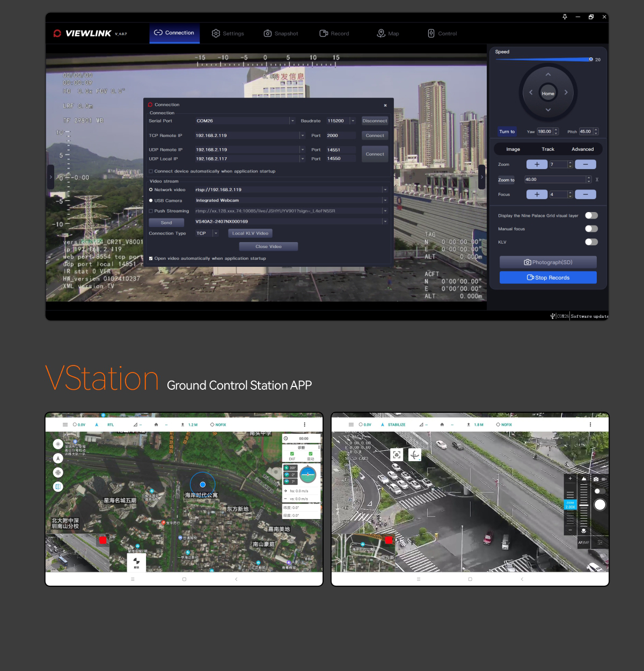Toggle the Manual focus switch

click(591, 229)
